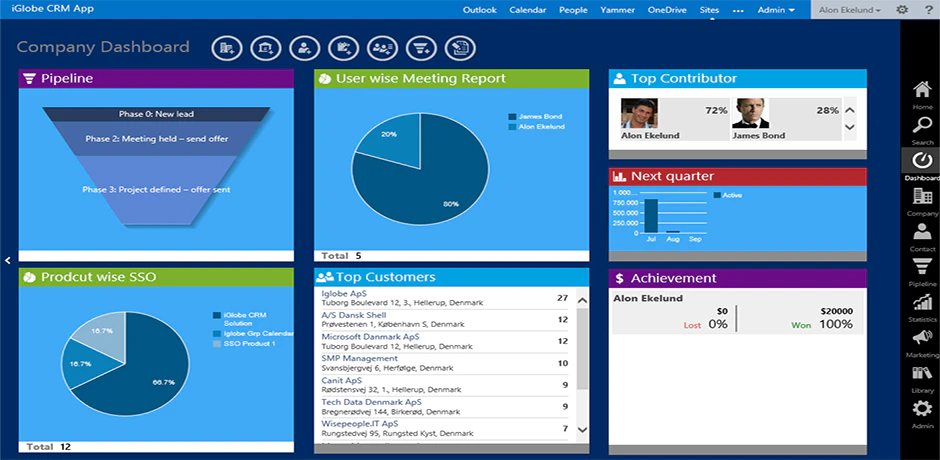Screen dimensions: 940x460
Task: Click the add meeting group icon
Action: tap(382, 49)
